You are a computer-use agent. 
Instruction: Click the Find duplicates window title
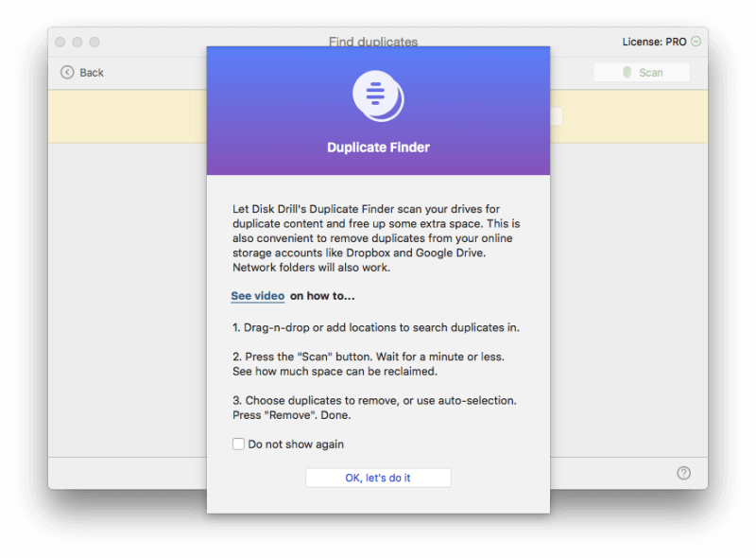[x=373, y=42]
